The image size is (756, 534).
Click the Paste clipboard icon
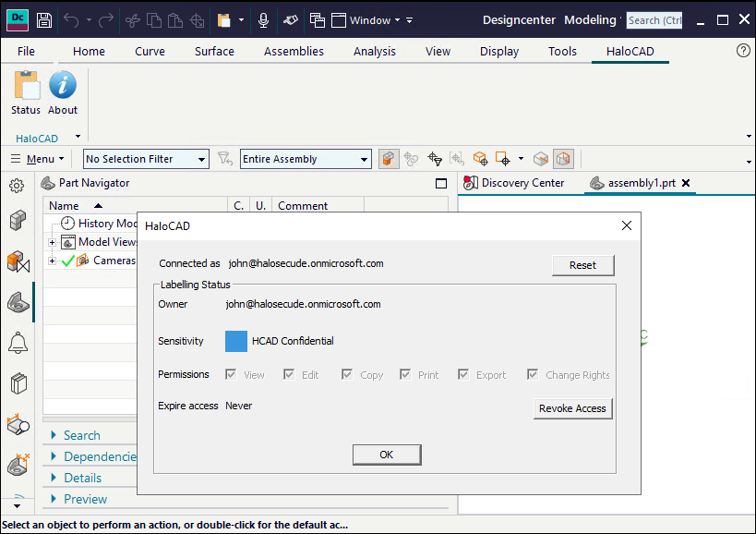pos(175,20)
